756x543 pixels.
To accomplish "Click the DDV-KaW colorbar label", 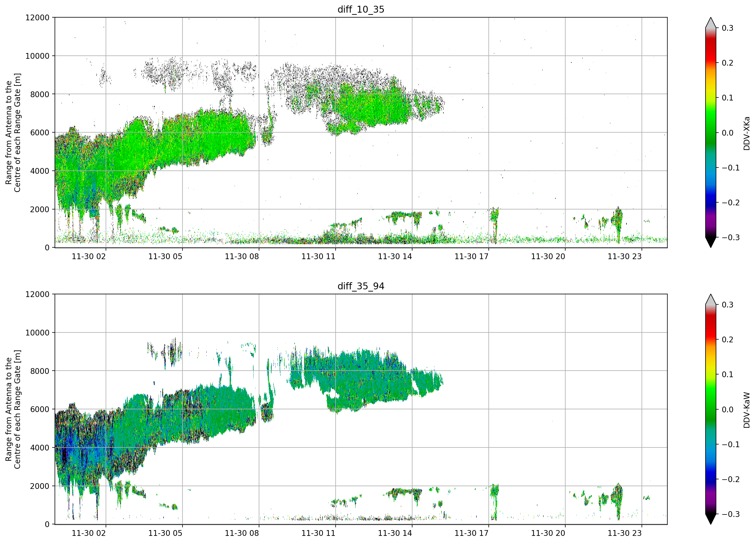I will point(746,410).
